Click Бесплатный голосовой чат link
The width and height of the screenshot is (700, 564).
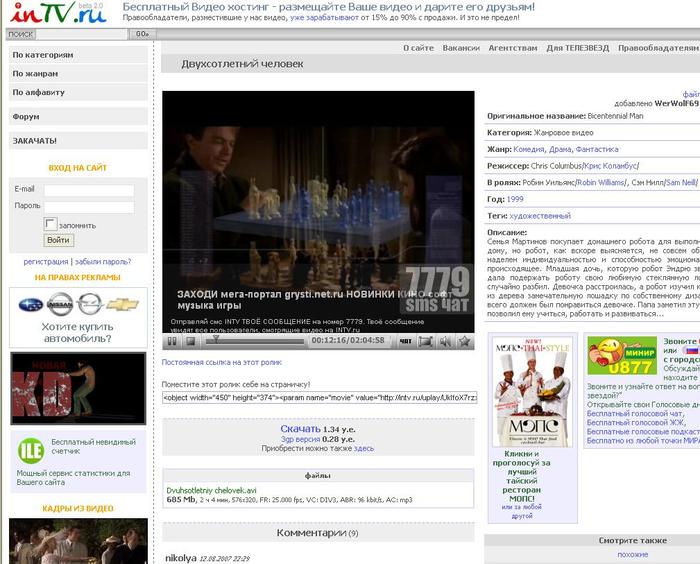(634, 414)
